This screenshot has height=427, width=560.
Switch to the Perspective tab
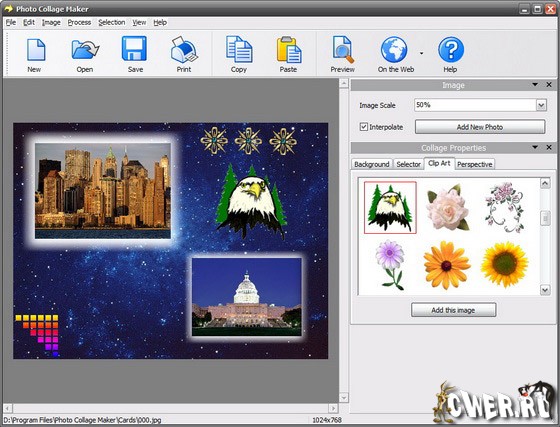[475, 164]
